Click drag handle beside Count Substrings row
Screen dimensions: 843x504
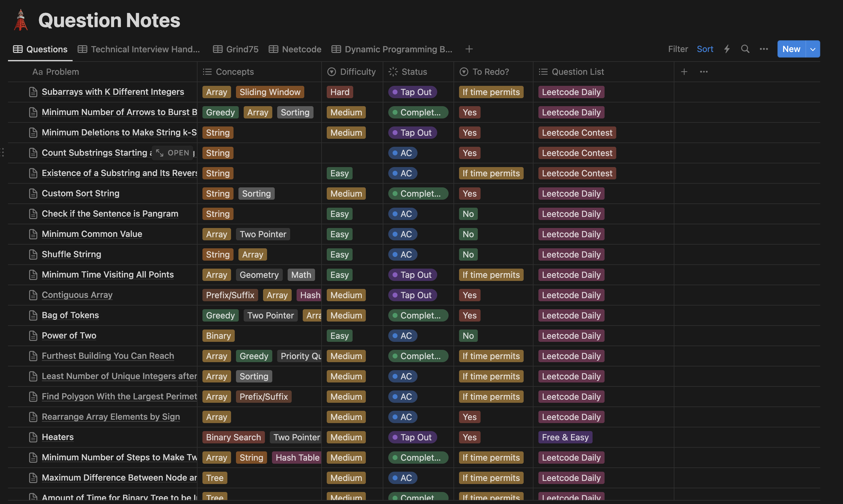(2, 152)
